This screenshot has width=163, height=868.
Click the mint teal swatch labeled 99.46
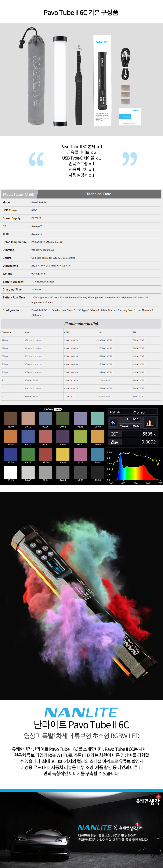[98, 419]
